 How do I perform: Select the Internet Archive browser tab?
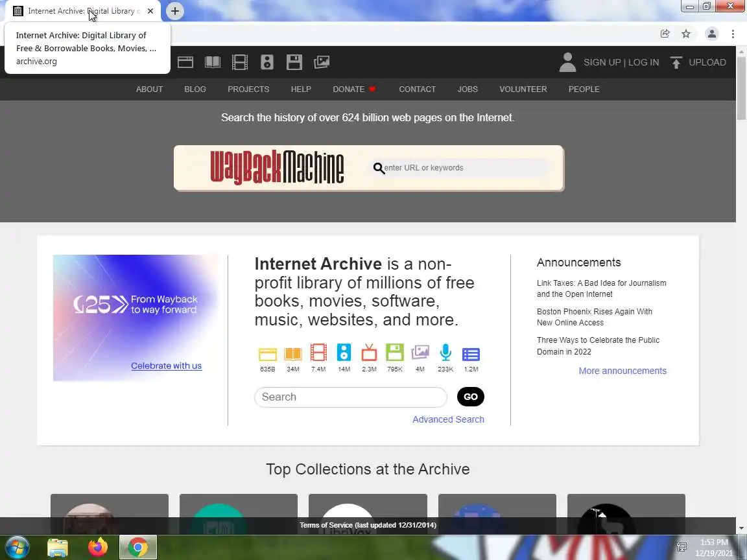tap(84, 11)
